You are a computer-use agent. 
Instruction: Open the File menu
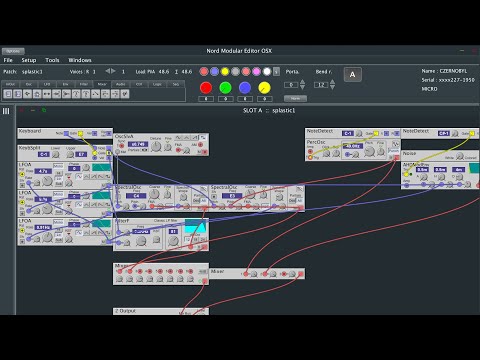click(8, 60)
